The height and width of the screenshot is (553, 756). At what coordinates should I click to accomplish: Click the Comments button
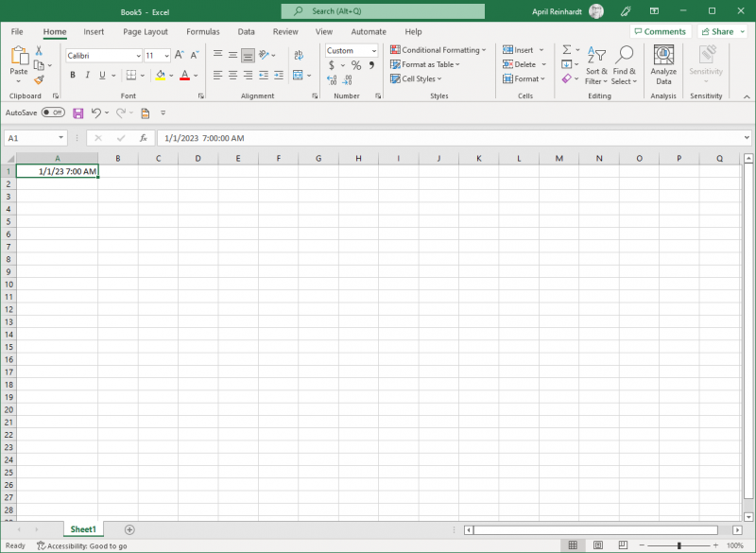point(660,31)
